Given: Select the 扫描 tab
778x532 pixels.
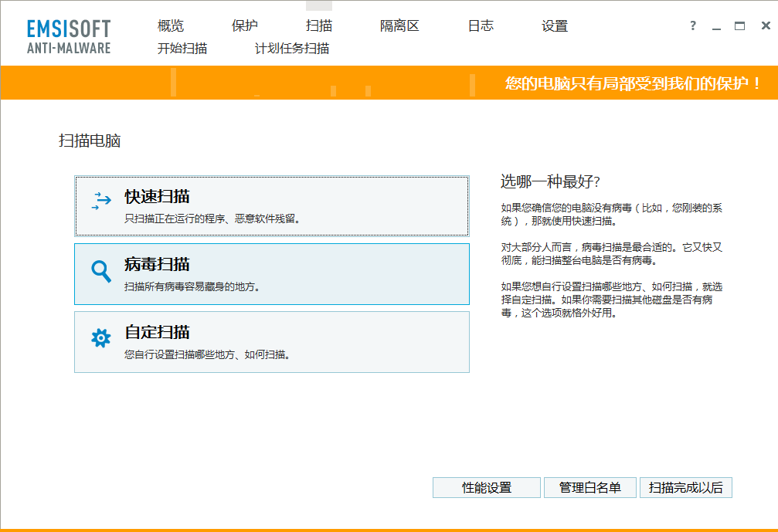Looking at the screenshot, I should point(319,26).
